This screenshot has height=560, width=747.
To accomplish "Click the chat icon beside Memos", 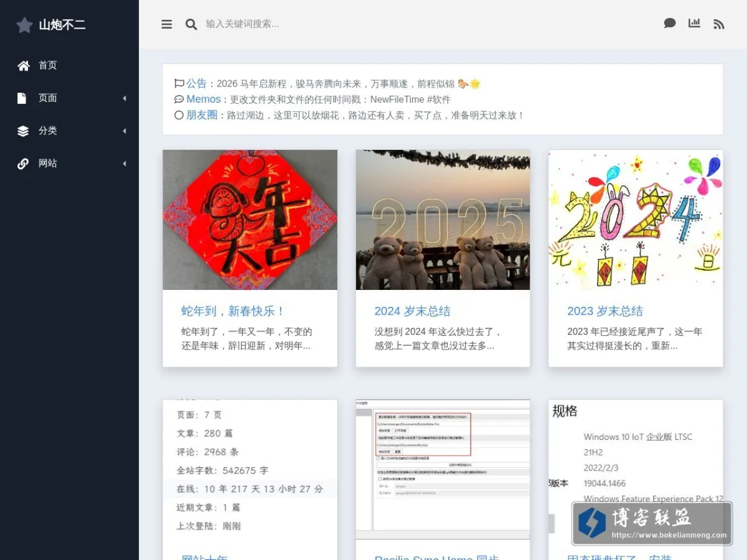I will [179, 99].
